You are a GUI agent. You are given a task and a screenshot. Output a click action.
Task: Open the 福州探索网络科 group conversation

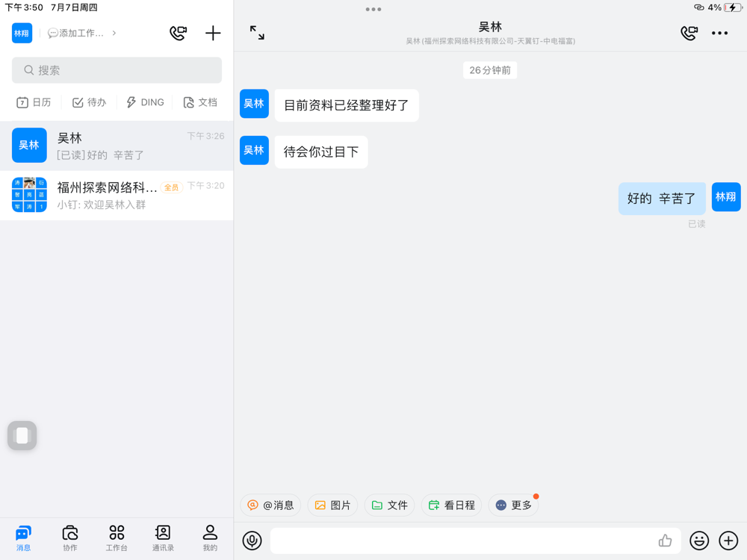[x=117, y=195]
